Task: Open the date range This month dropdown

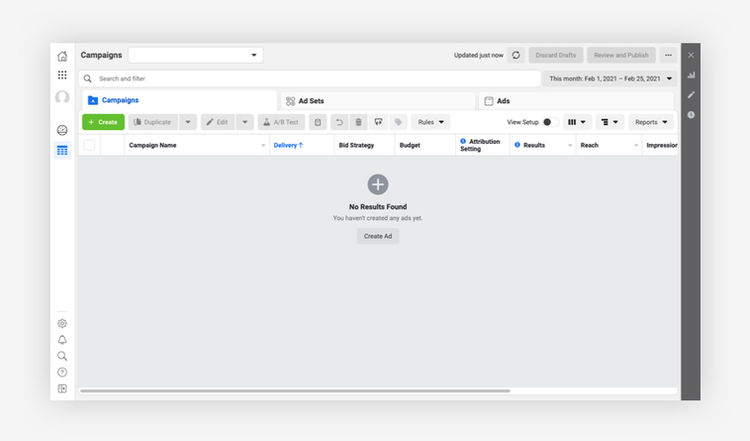Action: [610, 78]
